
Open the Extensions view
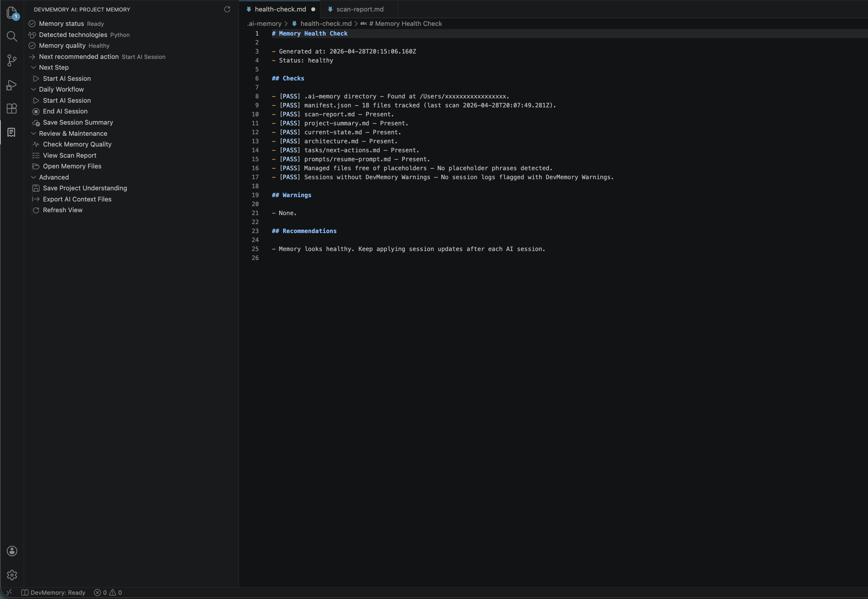[x=11, y=109]
